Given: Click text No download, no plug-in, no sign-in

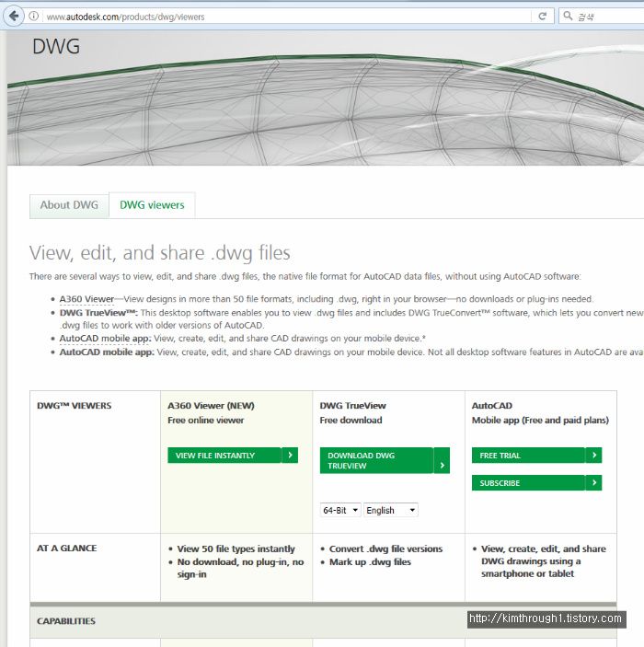Looking at the screenshot, I should 240,568.
